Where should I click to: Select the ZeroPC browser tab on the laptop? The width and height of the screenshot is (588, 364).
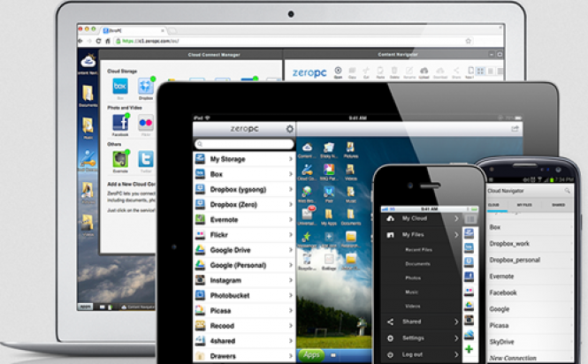click(x=134, y=30)
